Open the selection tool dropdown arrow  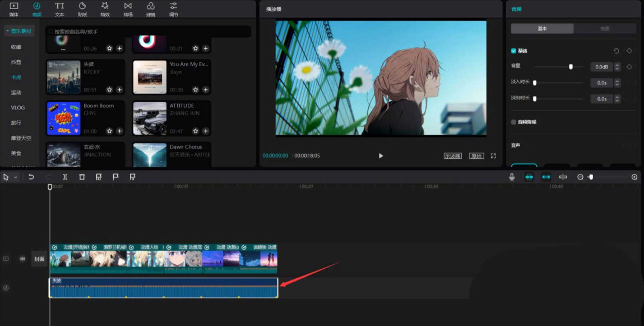click(x=15, y=177)
